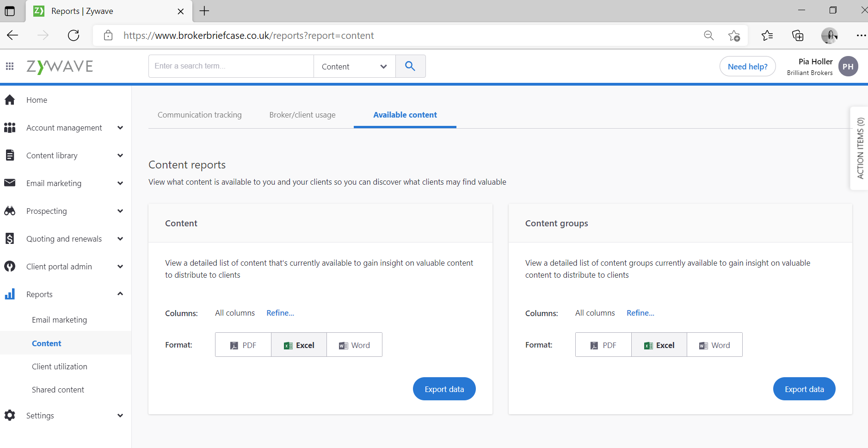Click the browser zoom magnifier icon
The width and height of the screenshot is (868, 448).
708,35
